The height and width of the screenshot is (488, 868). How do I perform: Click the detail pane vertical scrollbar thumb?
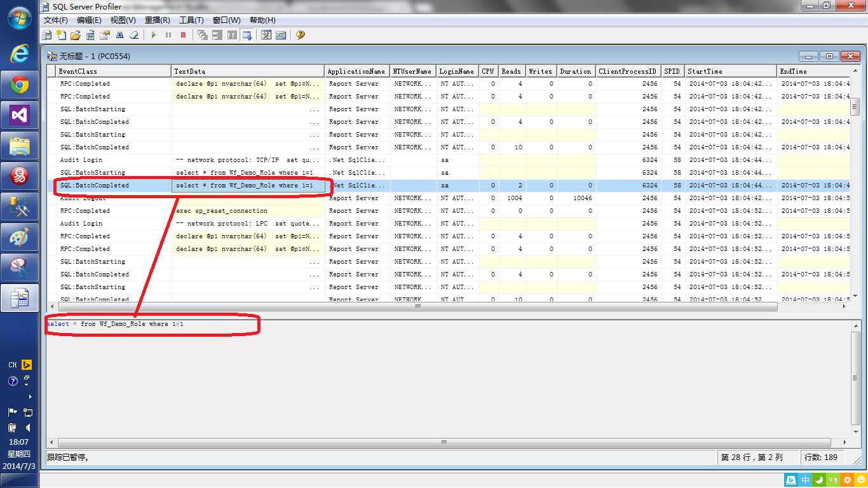[x=855, y=379]
